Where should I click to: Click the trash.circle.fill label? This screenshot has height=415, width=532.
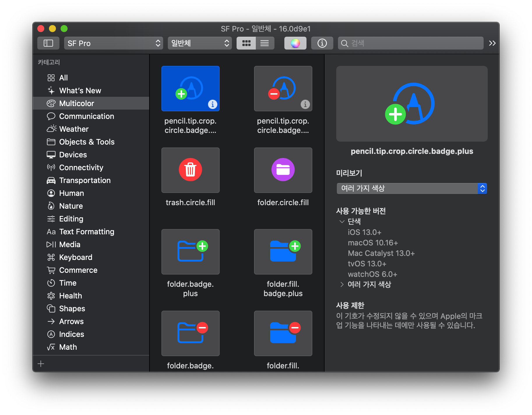click(x=191, y=203)
